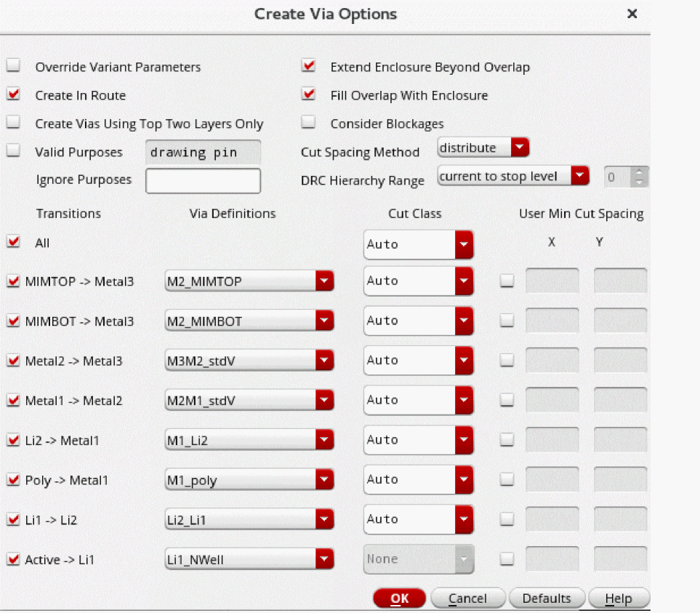Click the Ignore Purposes input field

tap(203, 181)
